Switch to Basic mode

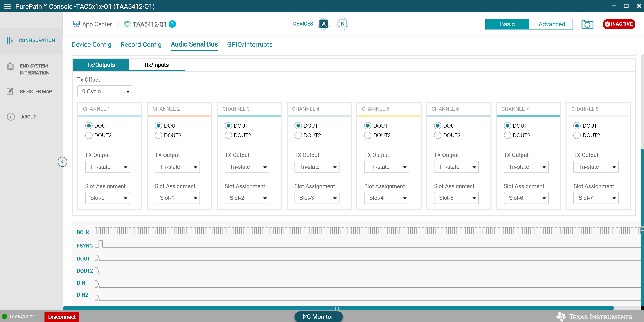click(x=507, y=24)
